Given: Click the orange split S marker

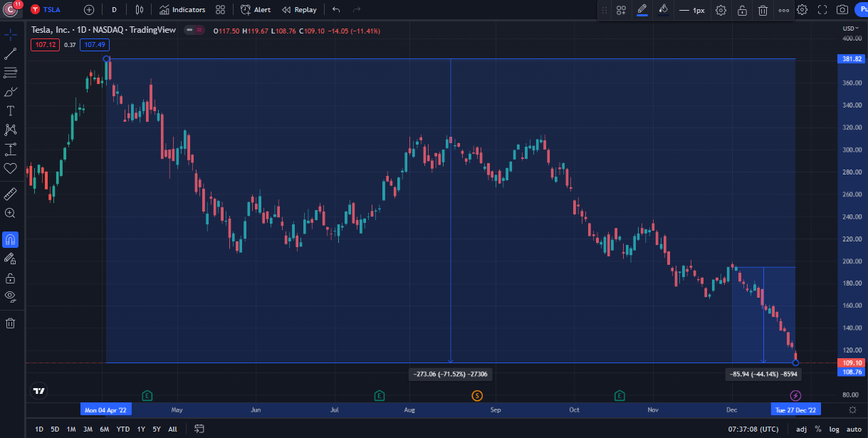Looking at the screenshot, I should click(x=477, y=395).
